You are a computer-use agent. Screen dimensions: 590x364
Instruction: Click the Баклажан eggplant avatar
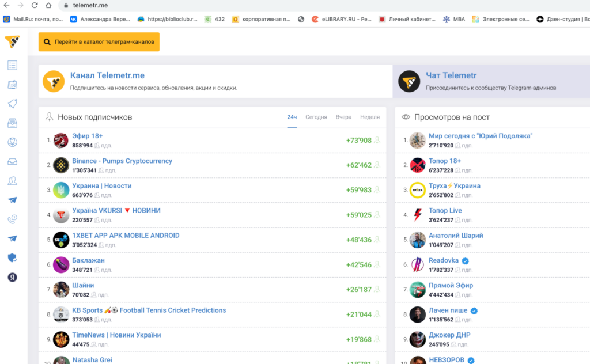[x=60, y=265]
